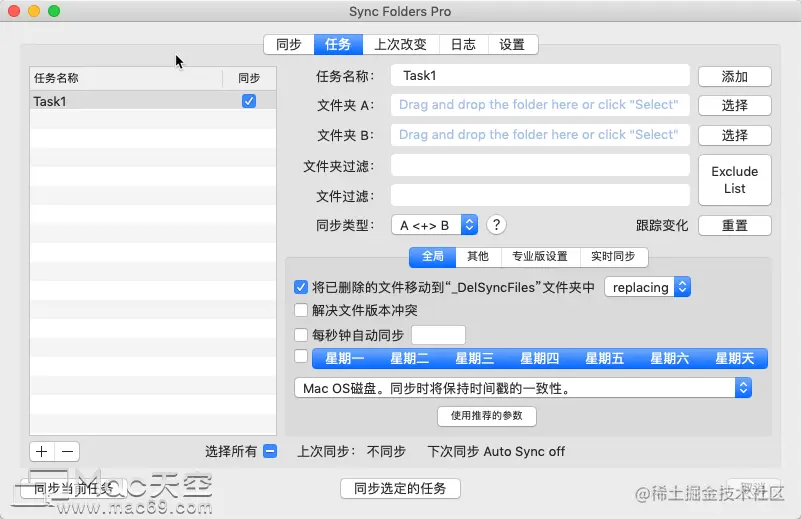The height and width of the screenshot is (519, 801).
Task: Click 同步选定的任务 button
Action: tap(400, 488)
